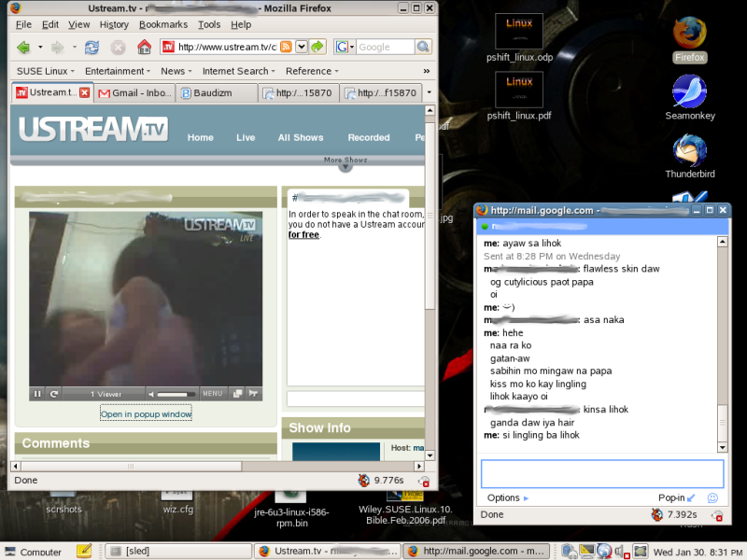Mute the Ustream player speaker icon

tap(149, 394)
